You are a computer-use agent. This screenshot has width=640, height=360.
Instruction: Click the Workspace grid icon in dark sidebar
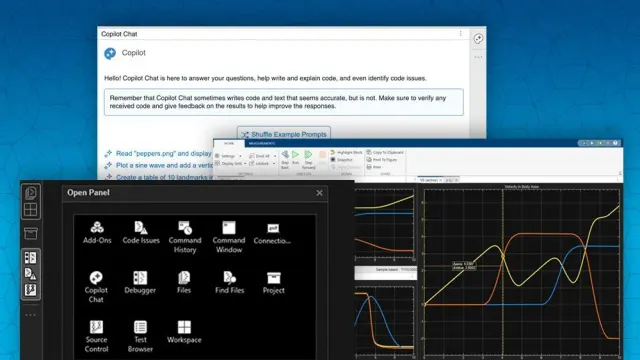[x=31, y=210]
